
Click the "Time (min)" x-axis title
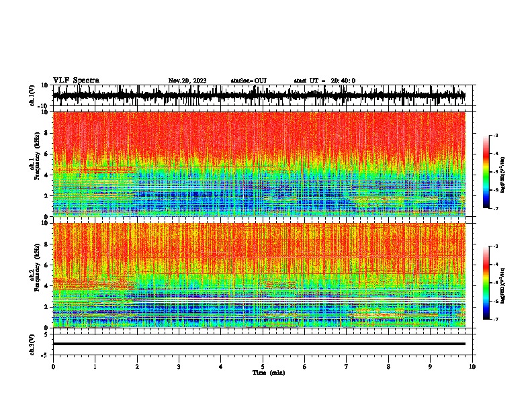pyautogui.click(x=269, y=373)
